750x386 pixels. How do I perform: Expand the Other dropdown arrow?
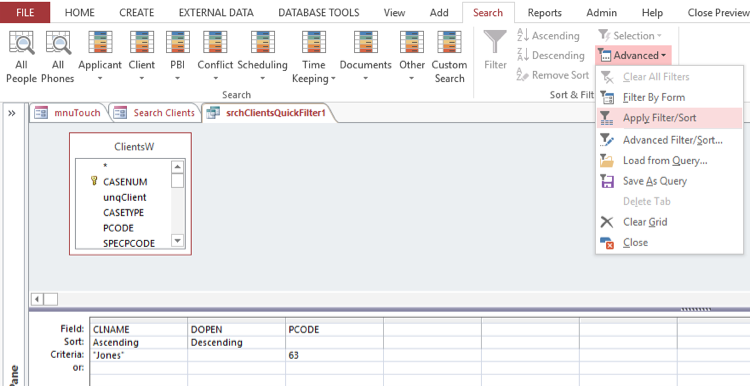[x=412, y=78]
